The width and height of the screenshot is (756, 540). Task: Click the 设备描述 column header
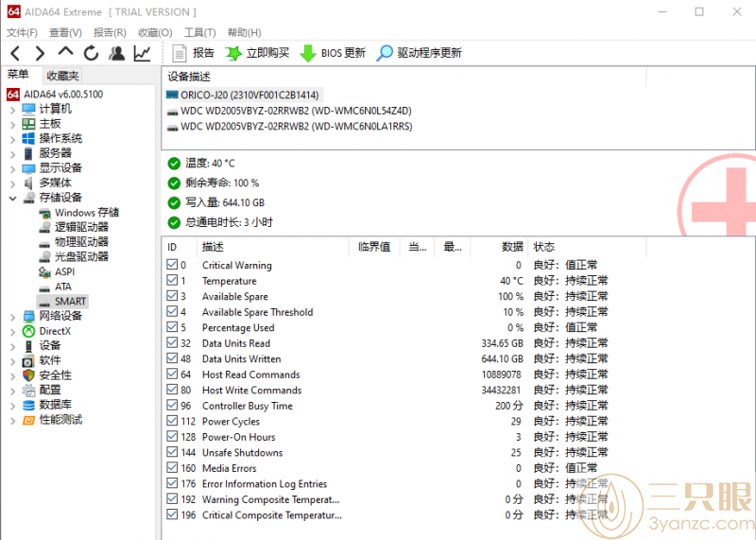tap(404, 77)
